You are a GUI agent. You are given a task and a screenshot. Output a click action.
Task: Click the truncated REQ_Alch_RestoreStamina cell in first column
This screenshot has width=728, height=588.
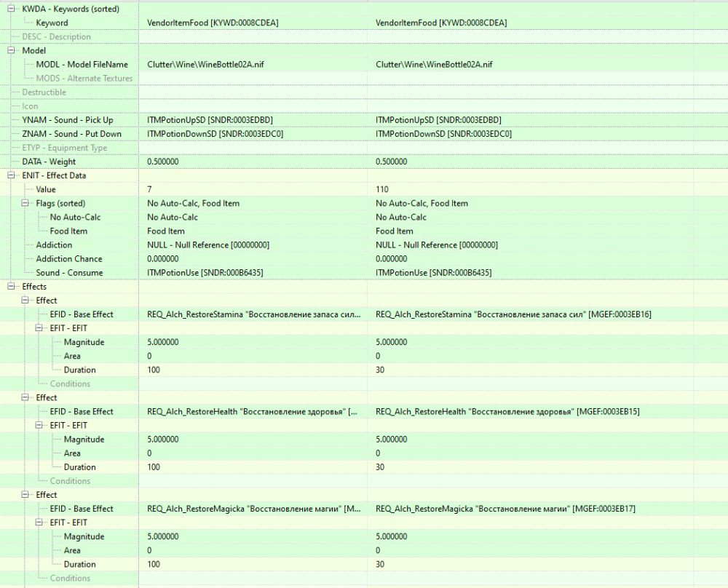[253, 314]
